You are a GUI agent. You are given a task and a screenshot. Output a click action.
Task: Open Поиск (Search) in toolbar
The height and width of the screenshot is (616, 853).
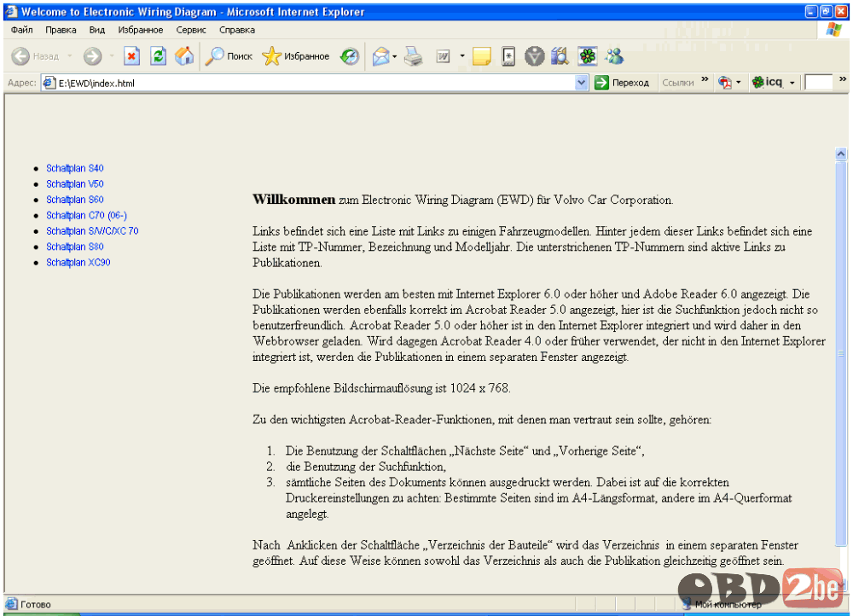(229, 56)
